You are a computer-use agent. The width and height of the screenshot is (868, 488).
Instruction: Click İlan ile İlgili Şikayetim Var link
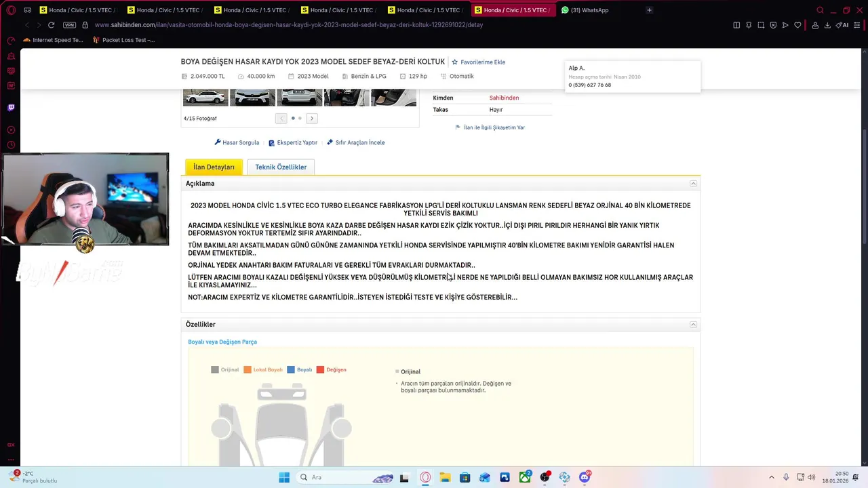point(490,127)
